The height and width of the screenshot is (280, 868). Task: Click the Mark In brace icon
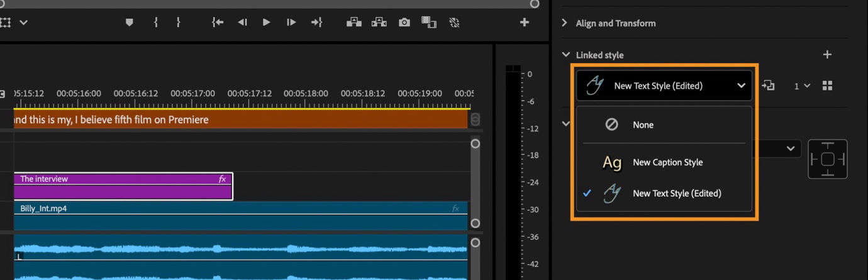155,23
